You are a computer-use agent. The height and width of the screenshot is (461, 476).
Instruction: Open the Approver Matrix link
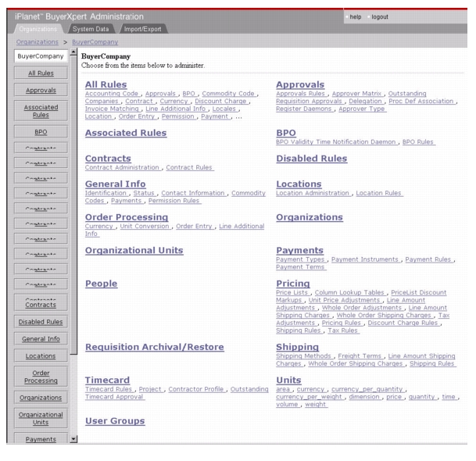pyautogui.click(x=356, y=94)
